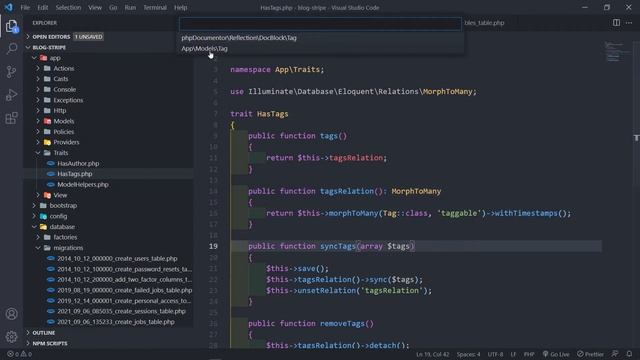The width and height of the screenshot is (640, 360).
Task: Click the Split Editor icon
Action: [616, 23]
